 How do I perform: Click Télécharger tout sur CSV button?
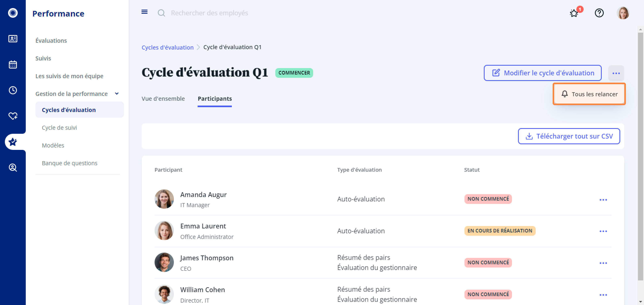(x=569, y=136)
